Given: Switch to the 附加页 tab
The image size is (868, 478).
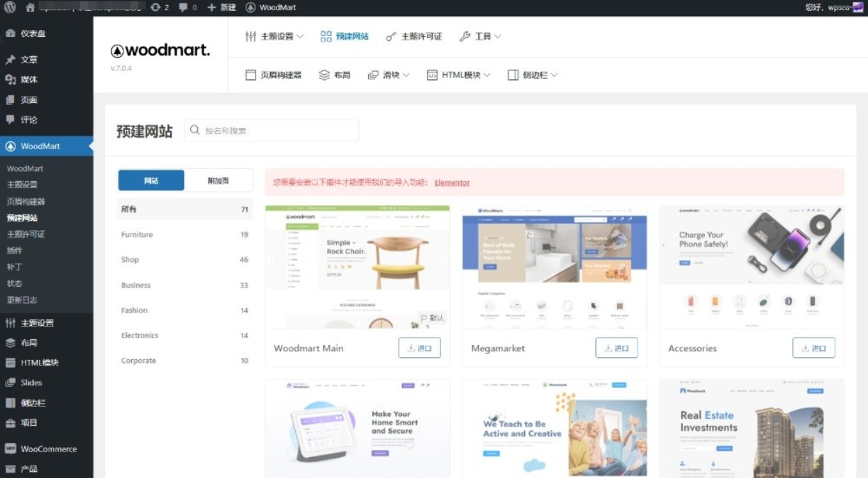Looking at the screenshot, I should click(218, 181).
